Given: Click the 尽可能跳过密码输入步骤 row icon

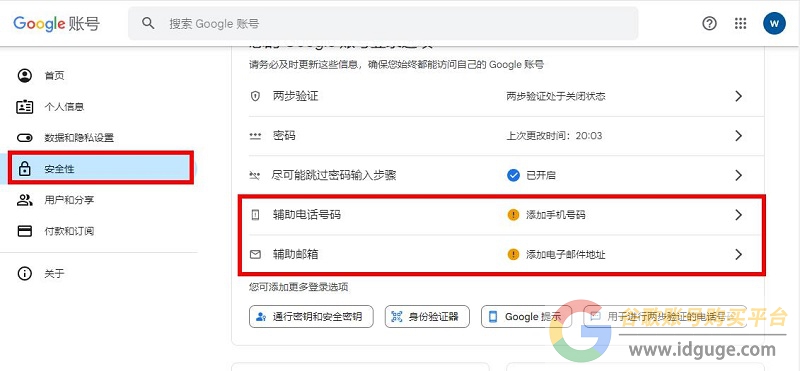Looking at the screenshot, I should [255, 176].
